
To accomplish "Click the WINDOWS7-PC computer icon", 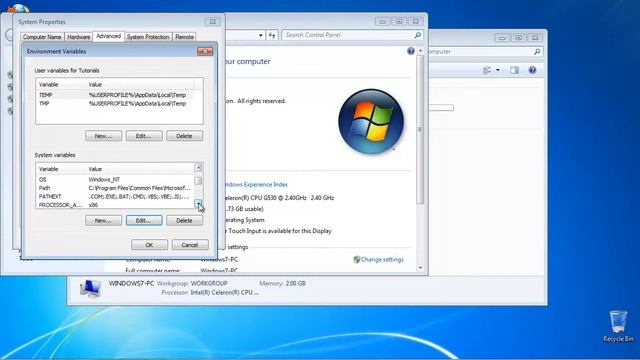I will coord(90,288).
